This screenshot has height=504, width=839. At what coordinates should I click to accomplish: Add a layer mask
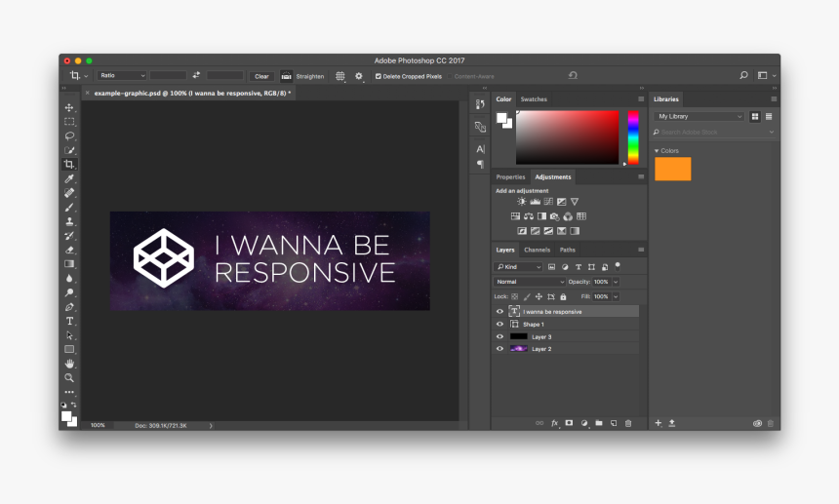tap(569, 423)
